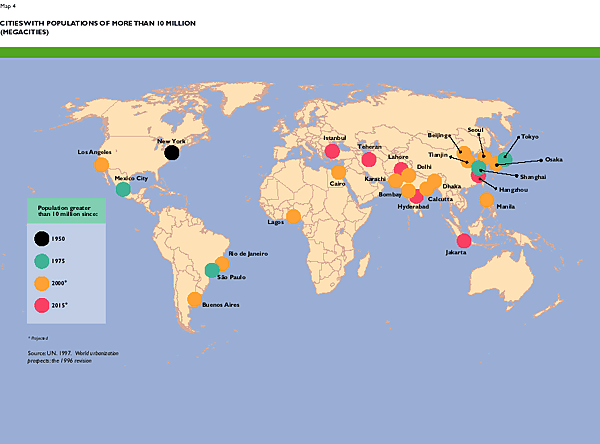This screenshot has height=444, width=600.
Task: Click the orange 2000 legend circle
Action: click(x=41, y=284)
